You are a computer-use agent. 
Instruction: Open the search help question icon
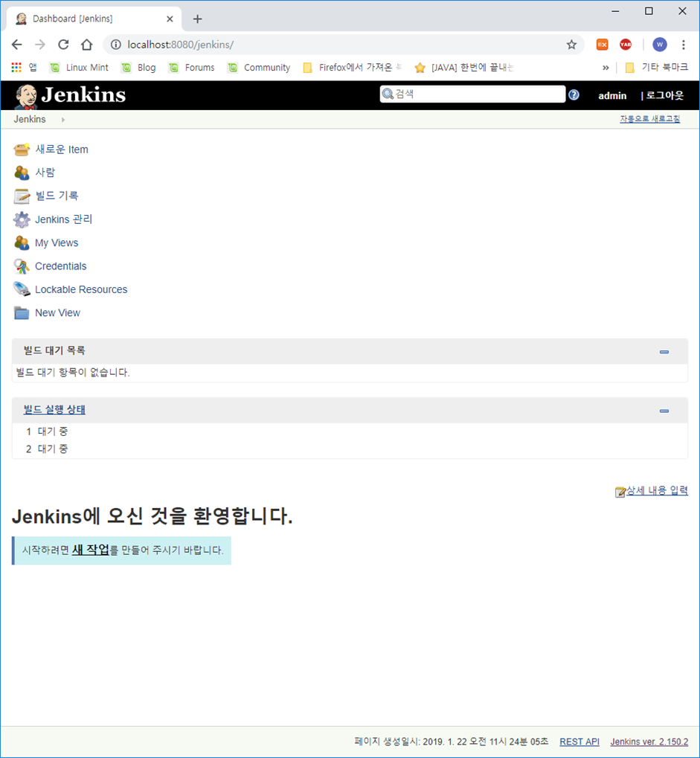click(x=574, y=94)
